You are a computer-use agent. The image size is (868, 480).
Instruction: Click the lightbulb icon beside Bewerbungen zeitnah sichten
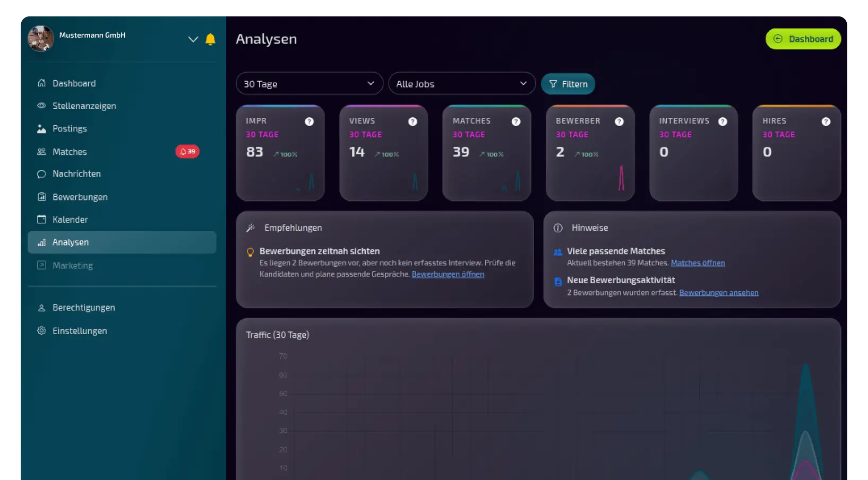(x=251, y=252)
